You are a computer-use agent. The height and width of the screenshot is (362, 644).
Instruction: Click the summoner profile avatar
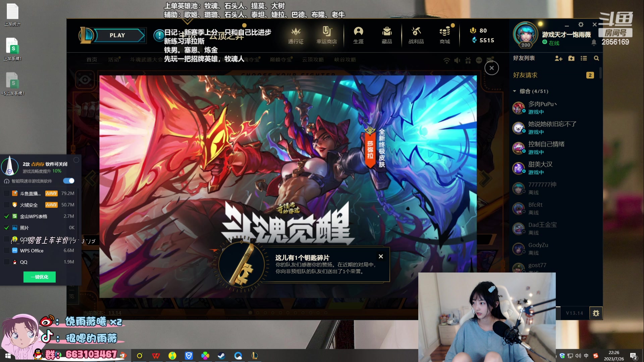coord(526,35)
